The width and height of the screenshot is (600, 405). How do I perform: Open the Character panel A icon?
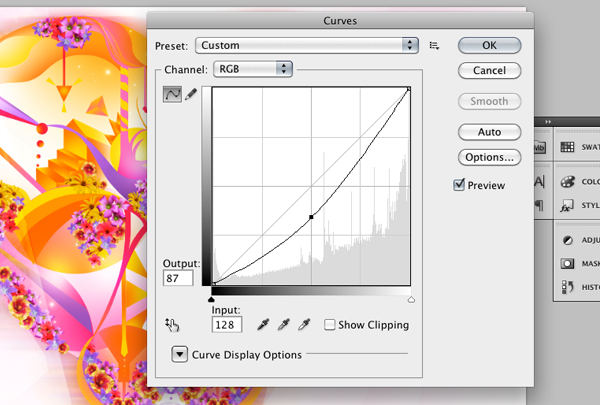539,181
